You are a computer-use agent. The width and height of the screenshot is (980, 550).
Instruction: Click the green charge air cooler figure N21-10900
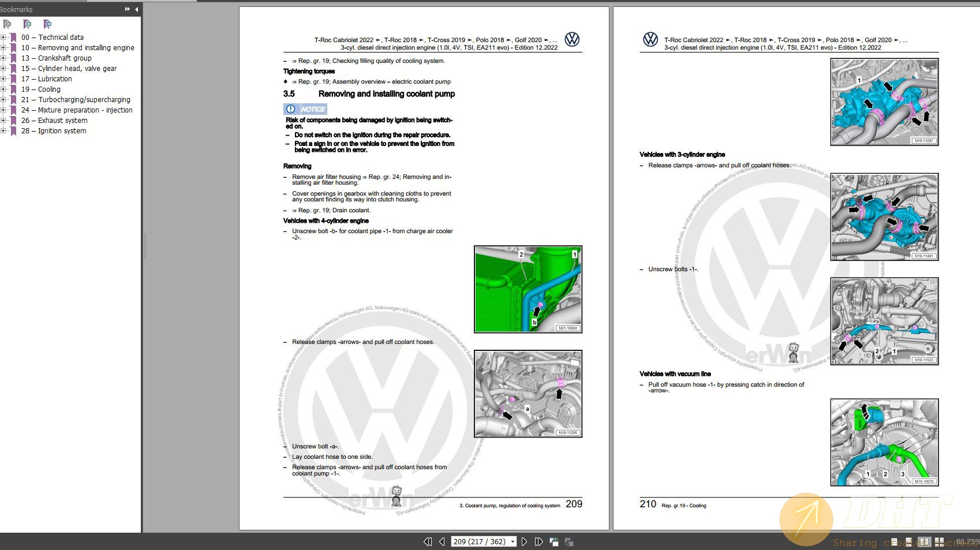tap(528, 289)
